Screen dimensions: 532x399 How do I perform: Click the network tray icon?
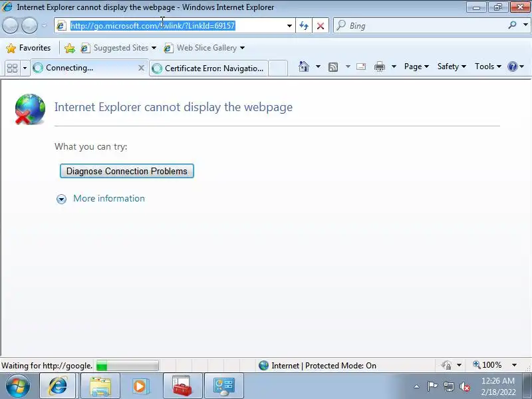point(449,386)
